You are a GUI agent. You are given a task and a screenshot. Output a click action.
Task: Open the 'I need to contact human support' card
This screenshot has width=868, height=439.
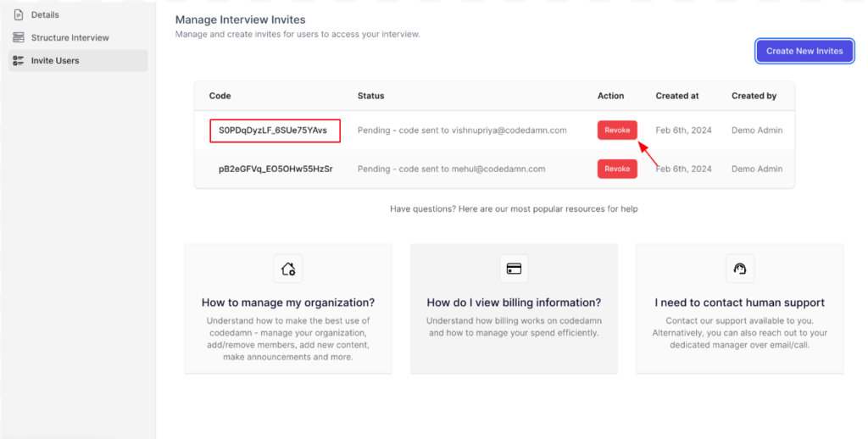(739, 308)
